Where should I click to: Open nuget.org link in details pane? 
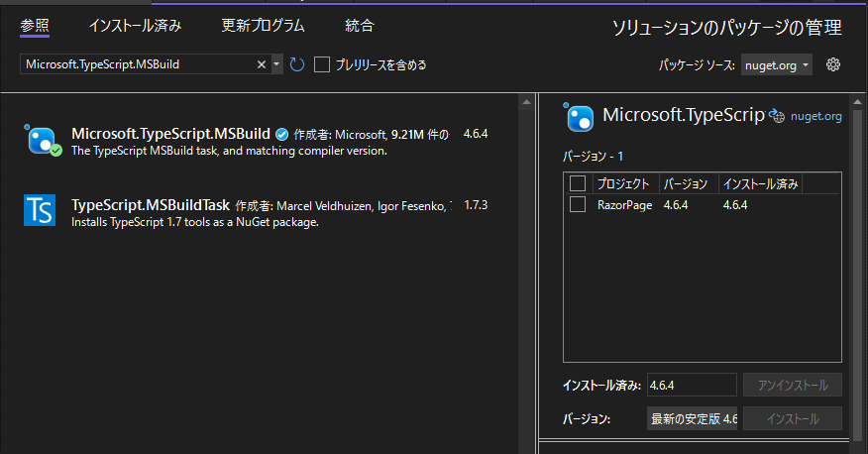[815, 116]
